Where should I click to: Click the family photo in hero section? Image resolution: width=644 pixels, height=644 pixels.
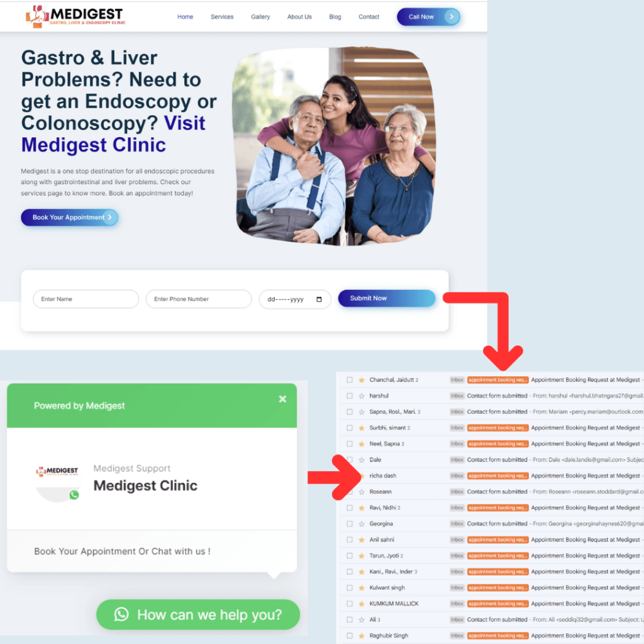[x=334, y=146]
